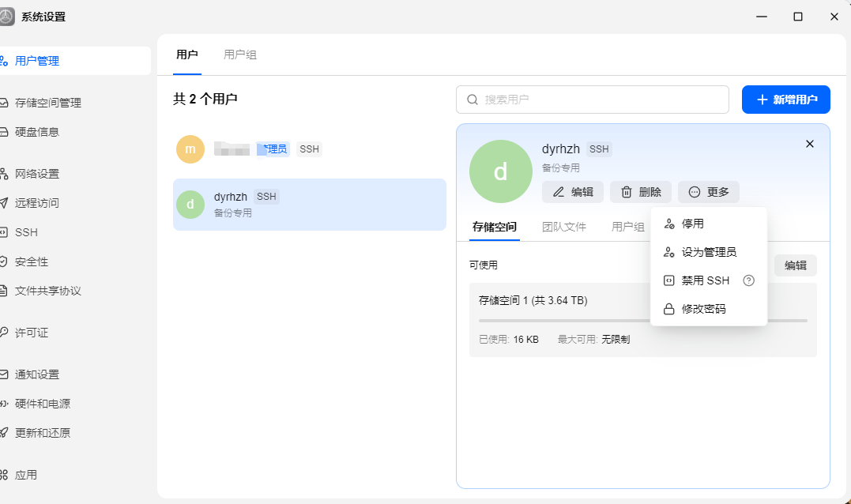Click help icon beside 禁用 SSH
851x504 pixels.
point(749,280)
